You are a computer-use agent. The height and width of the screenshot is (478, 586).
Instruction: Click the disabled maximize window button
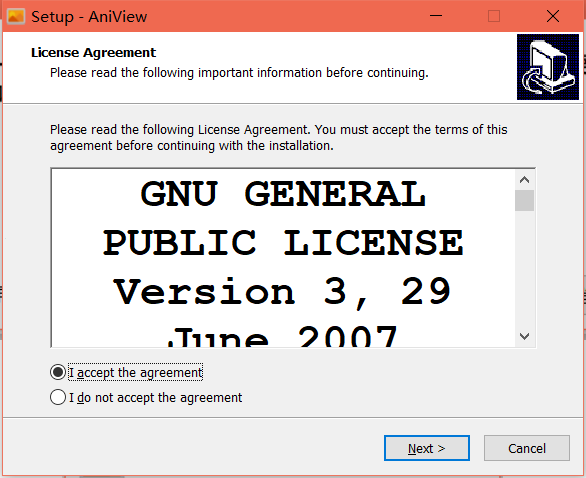[x=494, y=16]
